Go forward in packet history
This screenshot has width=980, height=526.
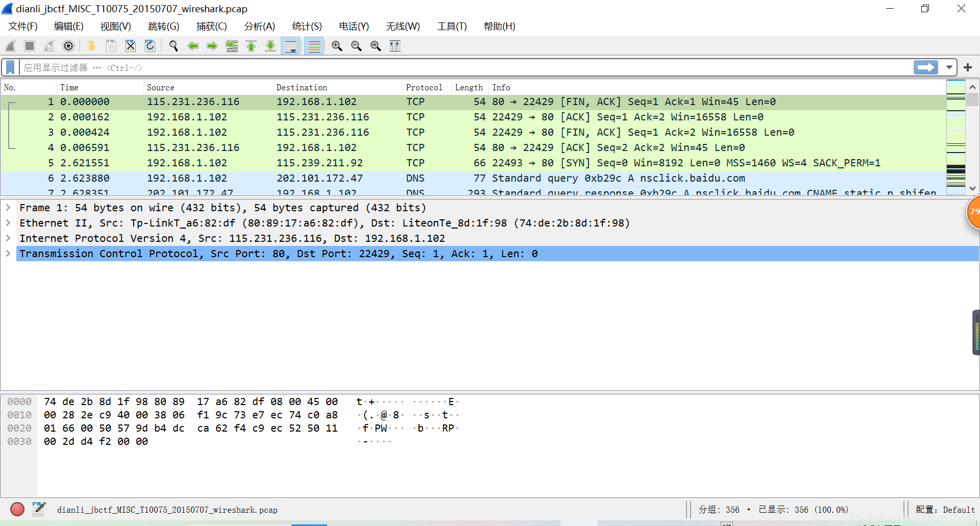[212, 46]
